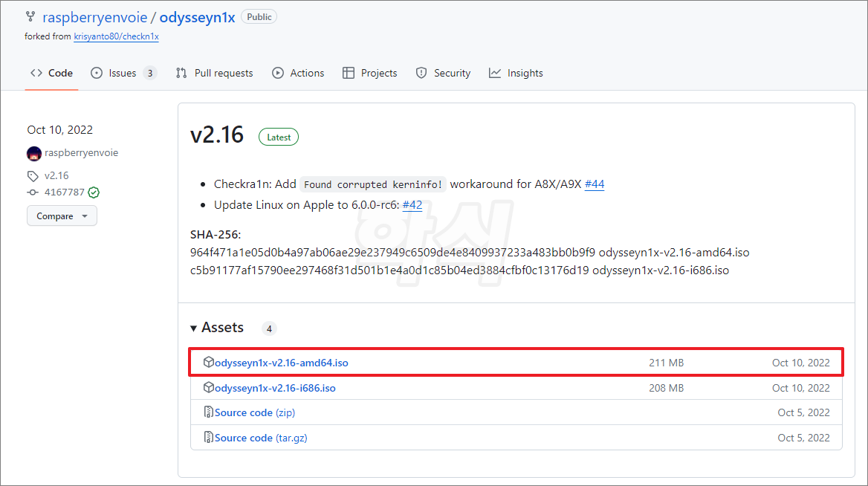
Task: Click the Projects table icon
Action: click(x=349, y=73)
